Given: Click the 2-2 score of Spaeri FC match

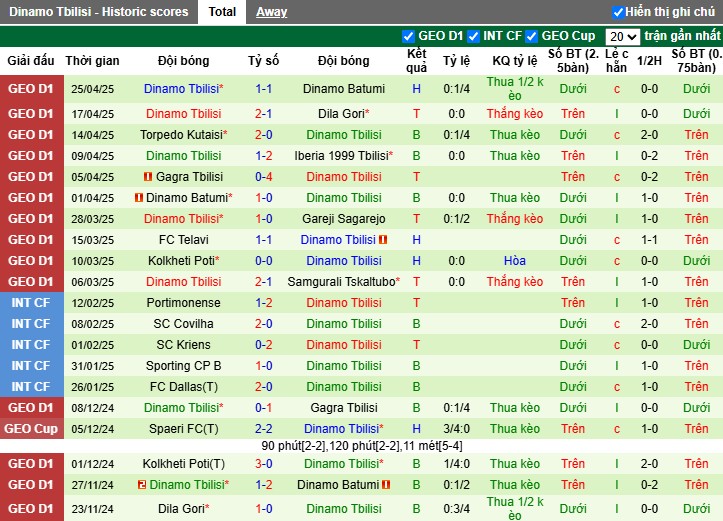Looking at the screenshot, I should click(264, 429).
